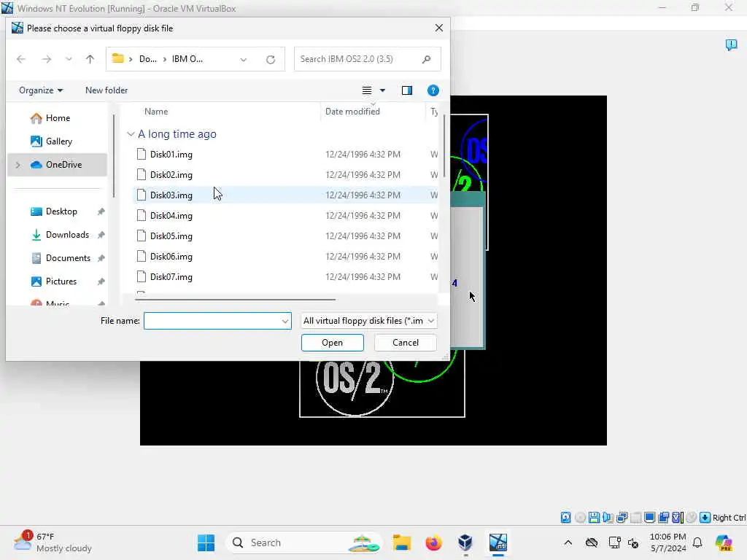
Task: Select the Disk04.img file
Action: coord(285,216)
